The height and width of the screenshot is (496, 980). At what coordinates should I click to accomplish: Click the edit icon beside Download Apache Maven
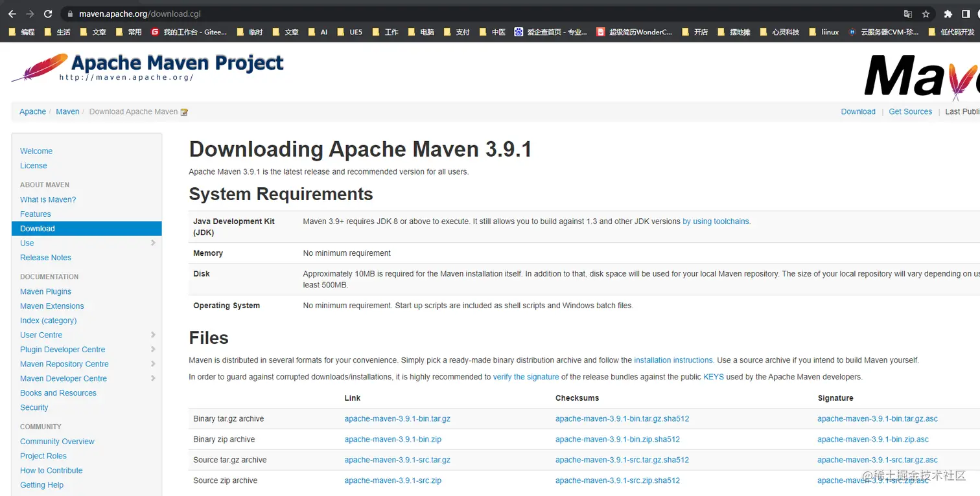tap(184, 112)
